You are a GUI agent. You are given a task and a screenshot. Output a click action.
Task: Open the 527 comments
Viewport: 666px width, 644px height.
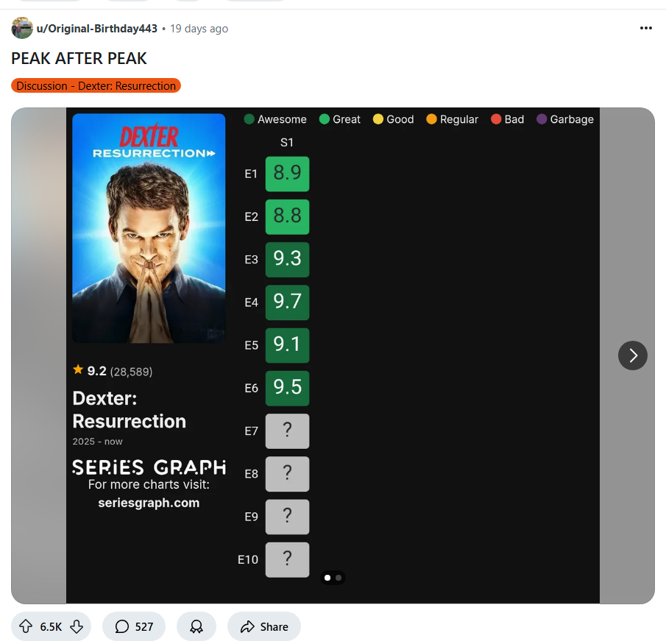(x=134, y=626)
